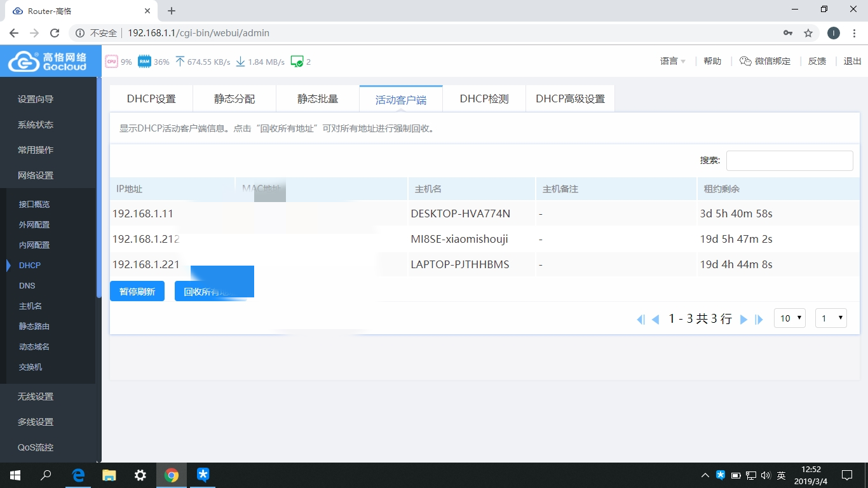Switch to DHCP高级设置 tab

click(x=570, y=98)
